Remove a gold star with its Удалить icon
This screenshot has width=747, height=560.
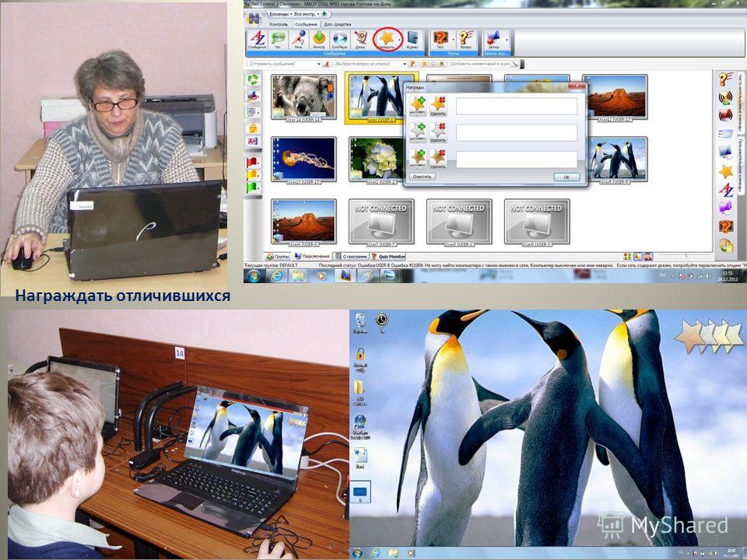click(x=438, y=106)
